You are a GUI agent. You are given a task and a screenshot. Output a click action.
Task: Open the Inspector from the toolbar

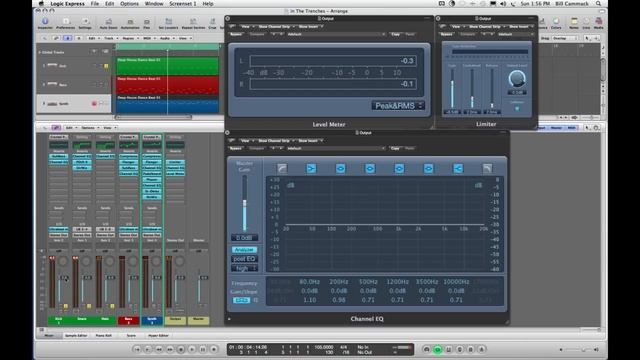45,23
